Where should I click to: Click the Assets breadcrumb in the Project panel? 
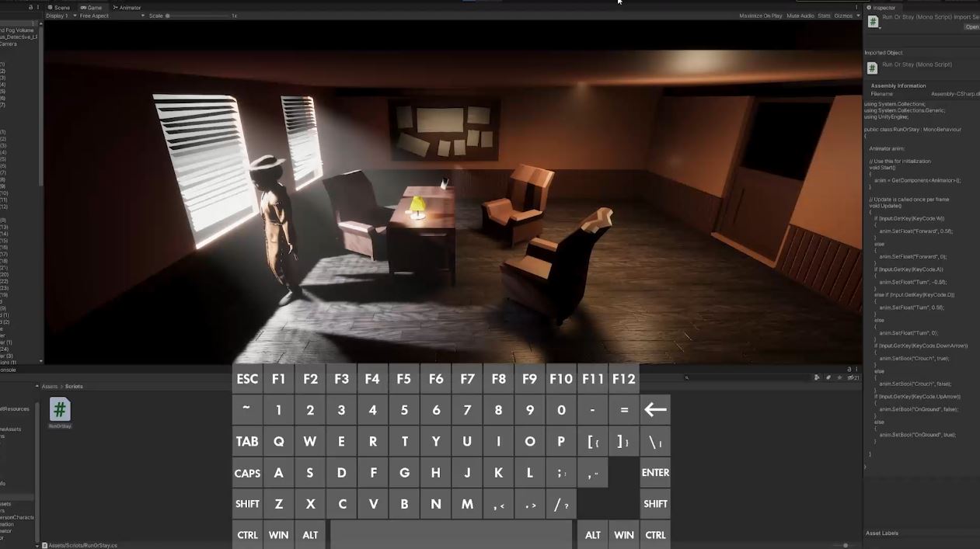(x=50, y=386)
